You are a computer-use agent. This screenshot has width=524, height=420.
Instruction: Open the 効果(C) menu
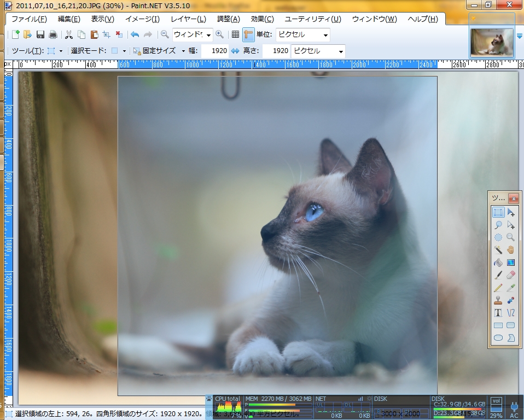(262, 19)
